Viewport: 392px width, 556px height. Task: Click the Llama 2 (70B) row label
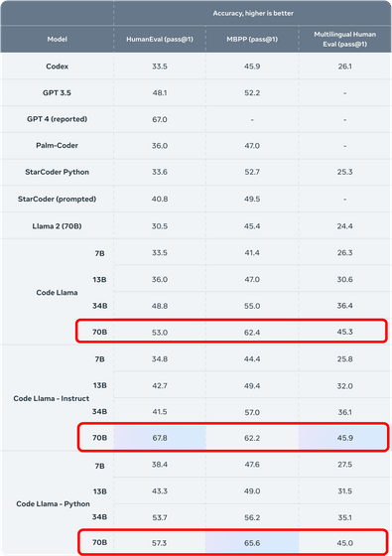pyautogui.click(x=58, y=226)
